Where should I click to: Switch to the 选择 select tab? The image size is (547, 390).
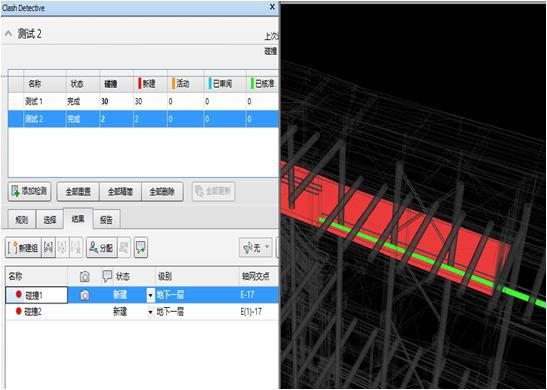pyautogui.click(x=50, y=220)
